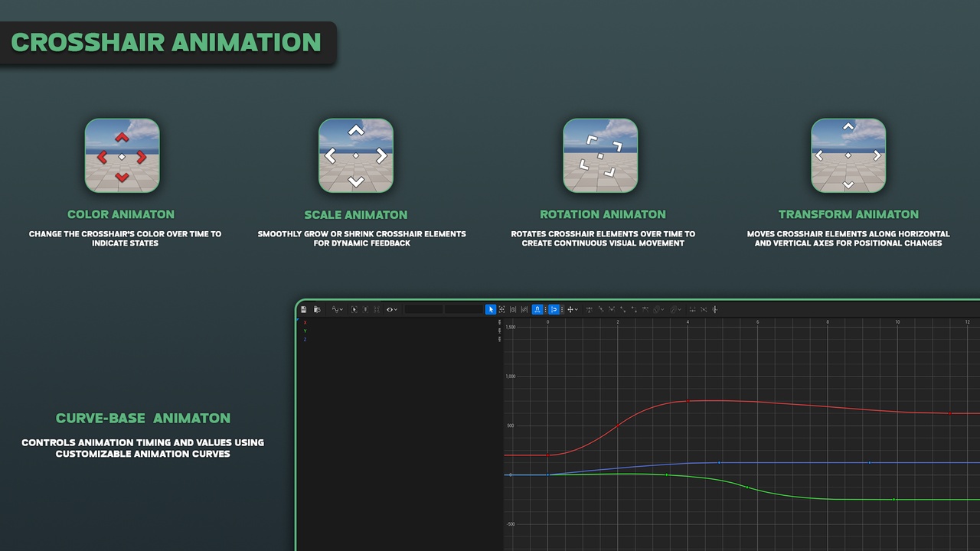Select the Linear tangent icon
The width and height of the screenshot is (980, 551).
(622, 309)
